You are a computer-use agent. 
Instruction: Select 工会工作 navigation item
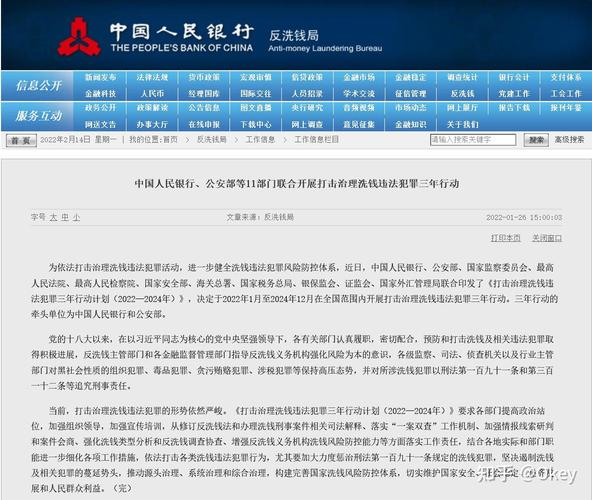[x=566, y=93]
